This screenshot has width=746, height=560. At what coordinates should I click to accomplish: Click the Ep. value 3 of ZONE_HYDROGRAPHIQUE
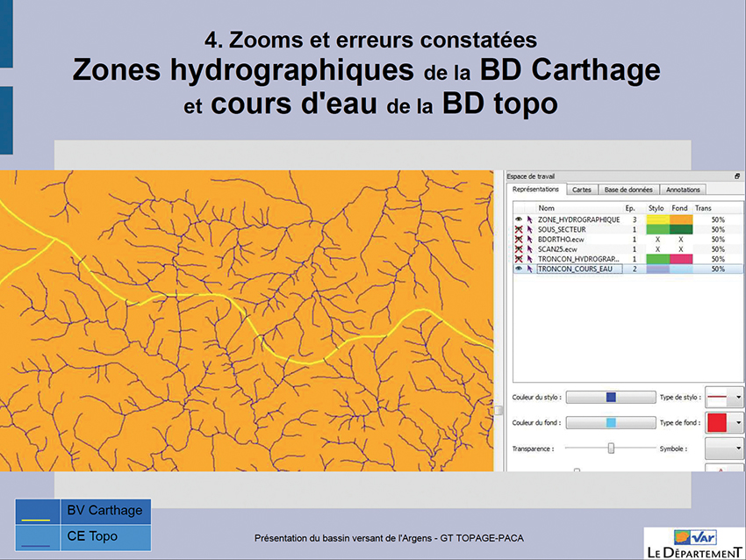[x=635, y=219]
